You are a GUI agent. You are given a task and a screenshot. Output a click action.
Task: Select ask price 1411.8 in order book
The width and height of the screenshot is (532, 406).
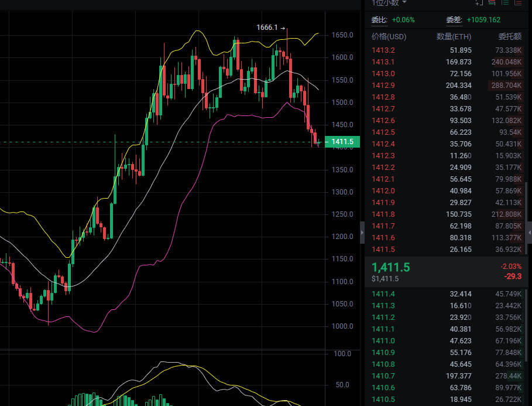pyautogui.click(x=383, y=214)
